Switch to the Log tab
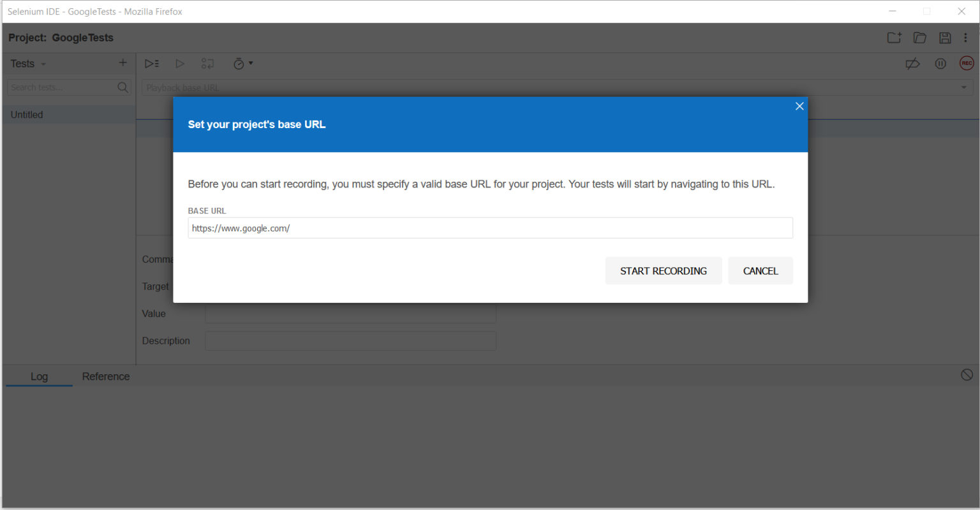The width and height of the screenshot is (980, 510). (39, 376)
